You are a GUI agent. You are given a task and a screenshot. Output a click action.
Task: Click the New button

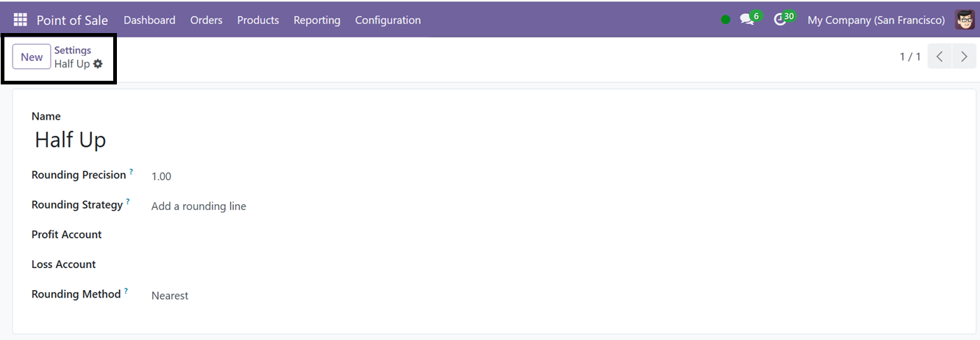[32, 57]
